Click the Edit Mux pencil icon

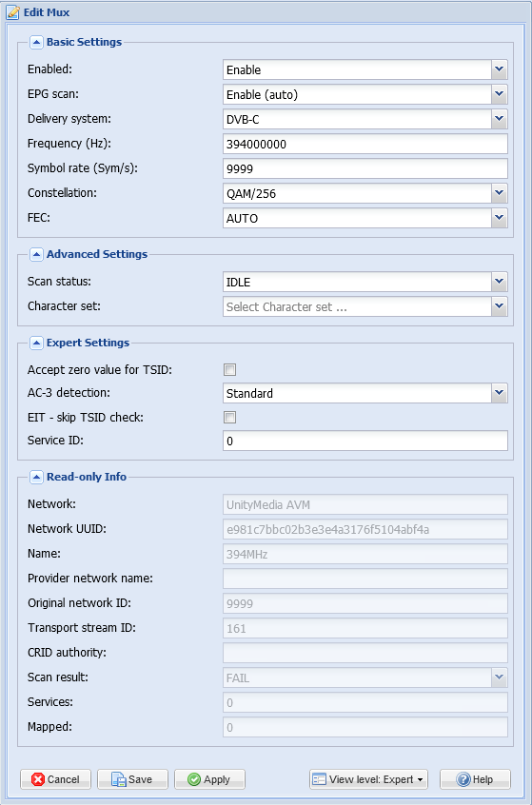click(12, 12)
